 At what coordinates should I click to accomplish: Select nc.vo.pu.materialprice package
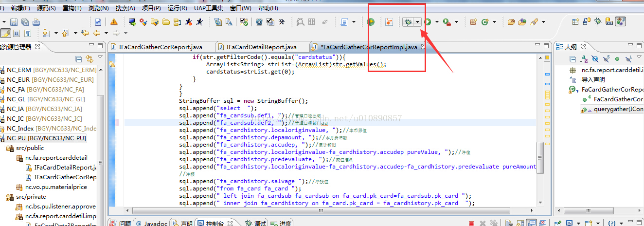[55, 187]
